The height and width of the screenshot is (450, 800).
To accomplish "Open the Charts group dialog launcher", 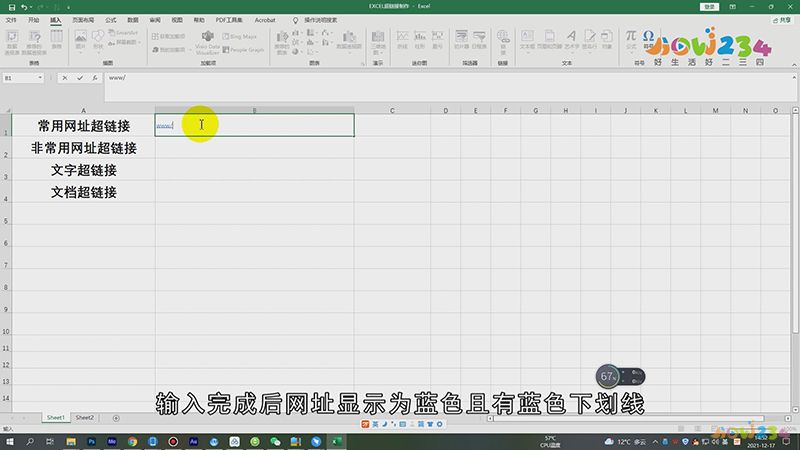I will click(363, 64).
